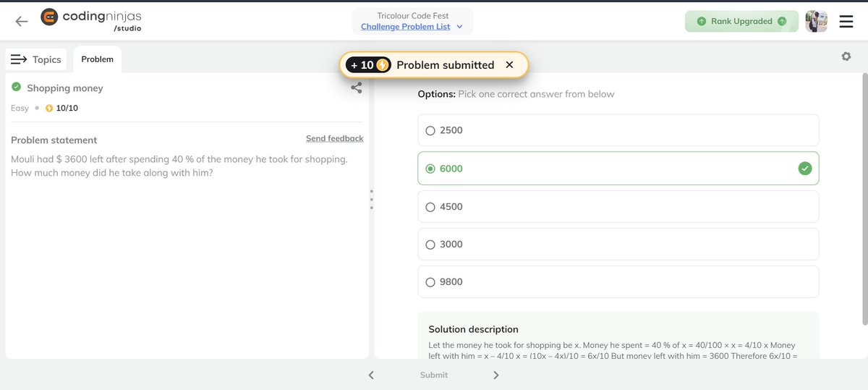Open the user profile avatar

pyautogui.click(x=816, y=22)
